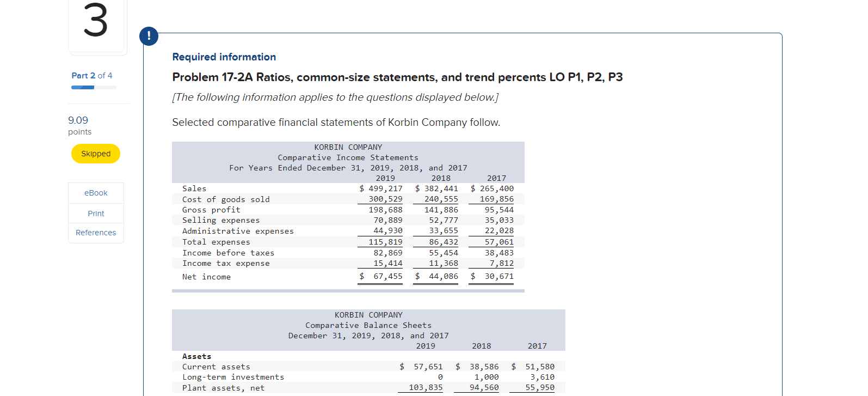This screenshot has height=396, width=868.
Task: Click the 9.09 points value
Action: point(78,120)
